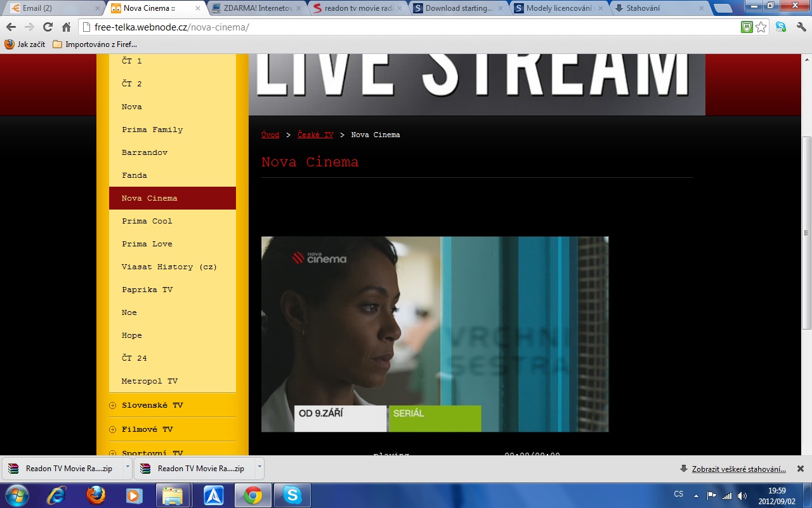
Task: Switch to the Stahování tab
Action: click(x=660, y=8)
